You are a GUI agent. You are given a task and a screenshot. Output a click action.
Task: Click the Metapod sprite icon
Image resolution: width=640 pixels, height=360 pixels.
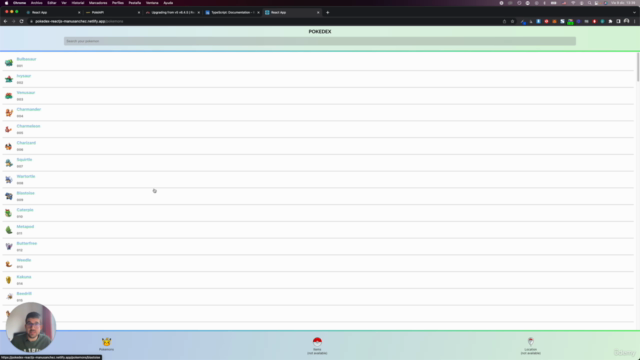click(x=9, y=230)
